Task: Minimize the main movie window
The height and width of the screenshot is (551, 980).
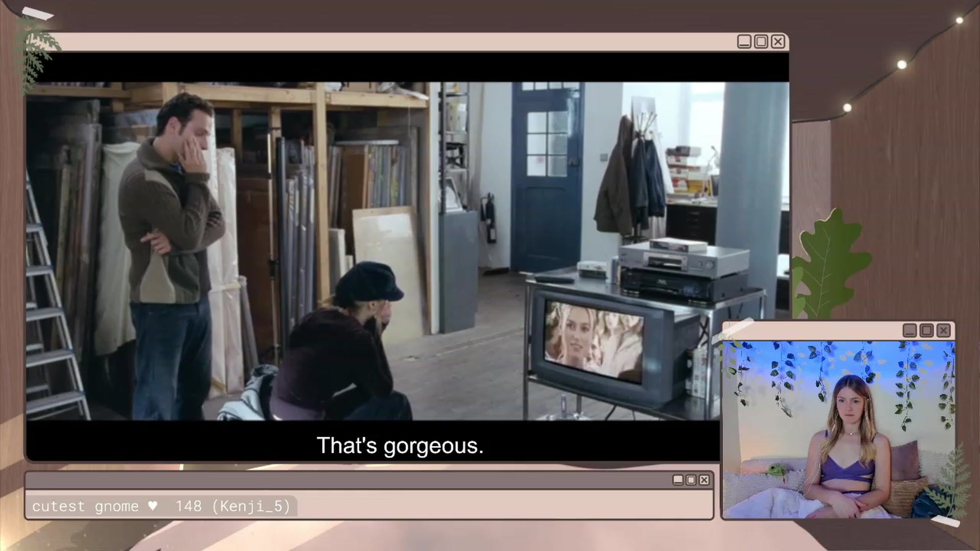Action: (744, 41)
